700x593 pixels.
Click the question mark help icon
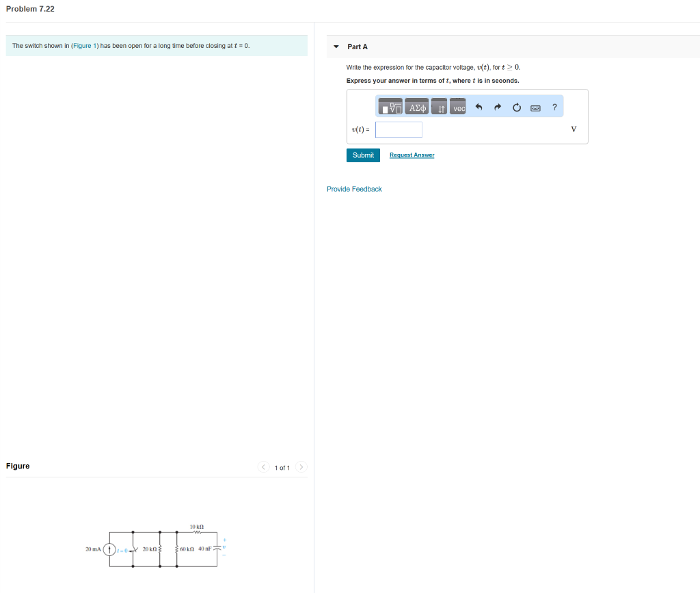pos(554,107)
